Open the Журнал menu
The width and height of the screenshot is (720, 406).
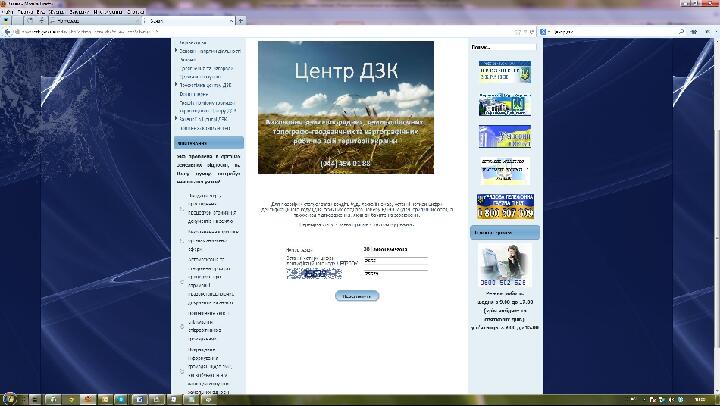pyautogui.click(x=56, y=11)
